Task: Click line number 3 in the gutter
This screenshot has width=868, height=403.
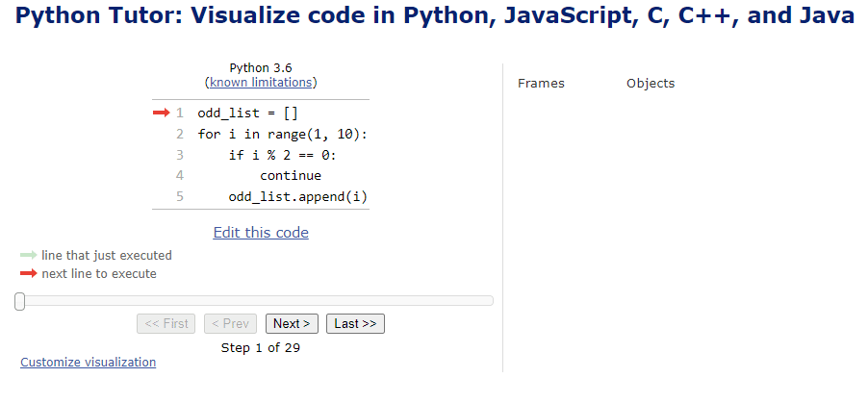Action: 180,155
